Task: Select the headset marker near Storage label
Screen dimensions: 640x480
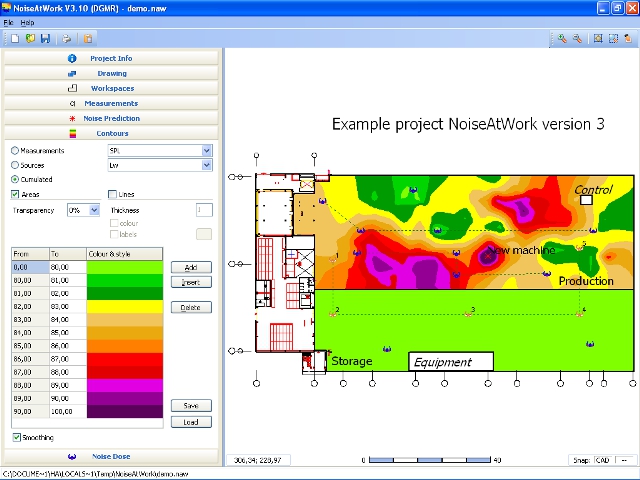Action: pyautogui.click(x=387, y=349)
